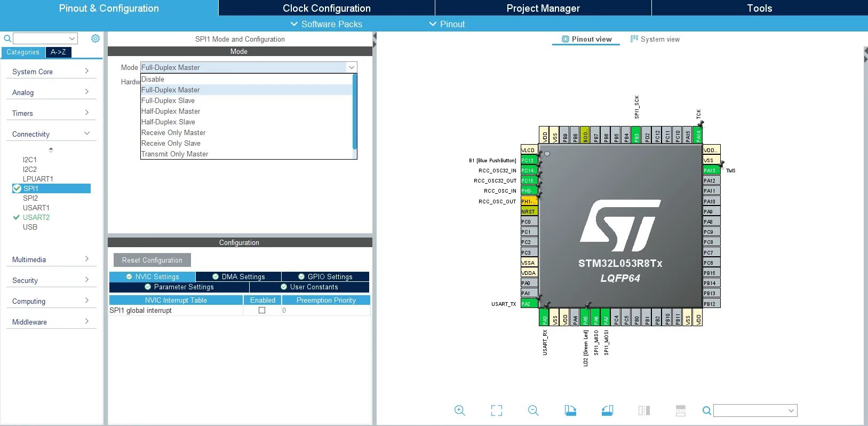Open the Parameter Settings tab

(x=179, y=287)
